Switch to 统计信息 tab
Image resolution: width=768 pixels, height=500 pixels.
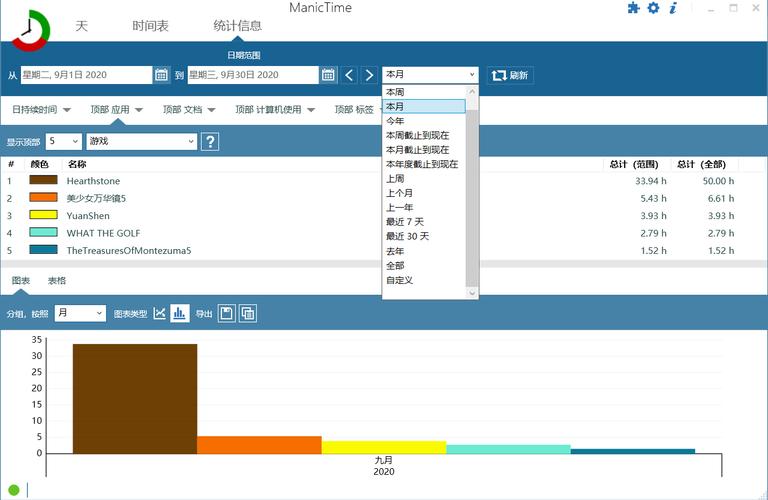pos(238,25)
